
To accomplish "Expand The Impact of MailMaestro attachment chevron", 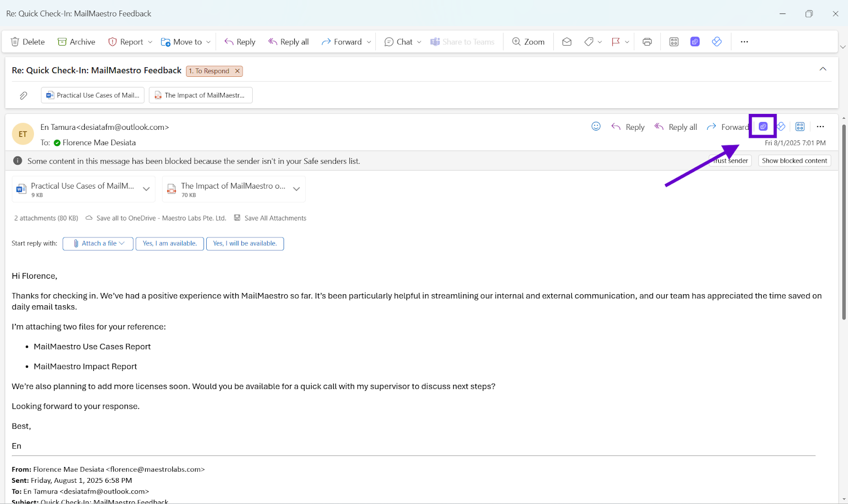I will coord(297,189).
